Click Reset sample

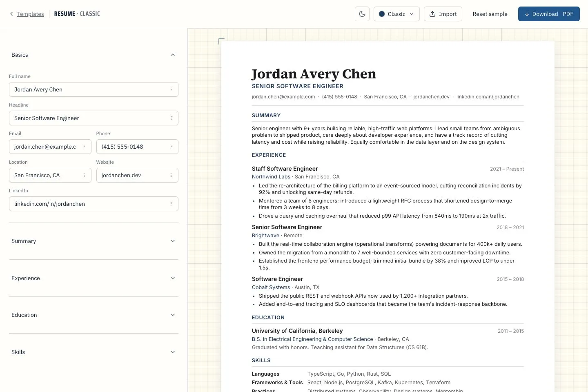[x=490, y=14]
